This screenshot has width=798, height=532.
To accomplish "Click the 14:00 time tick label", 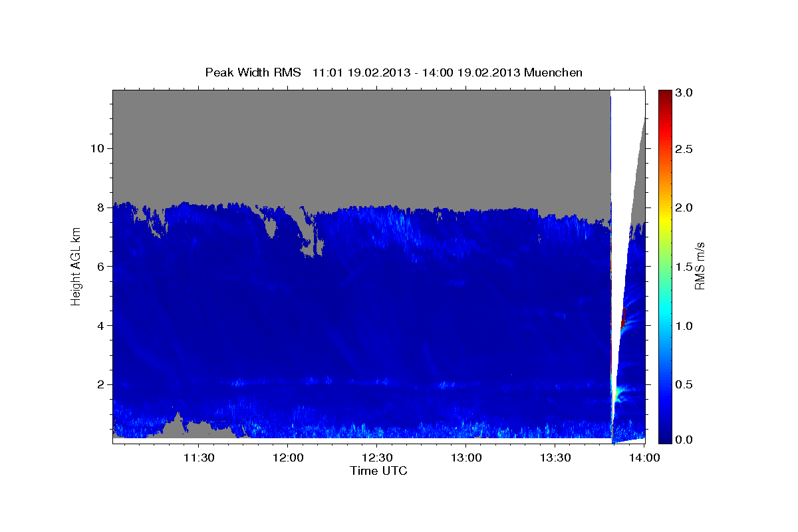I will click(644, 458).
